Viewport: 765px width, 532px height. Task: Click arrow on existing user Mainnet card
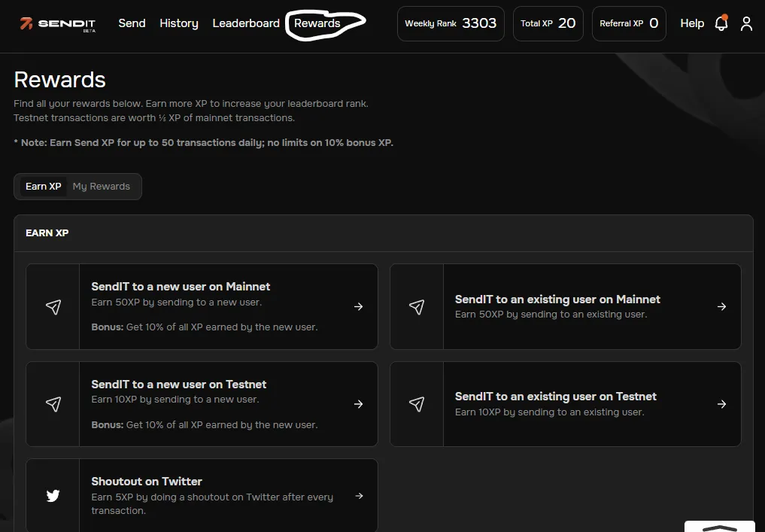click(721, 306)
